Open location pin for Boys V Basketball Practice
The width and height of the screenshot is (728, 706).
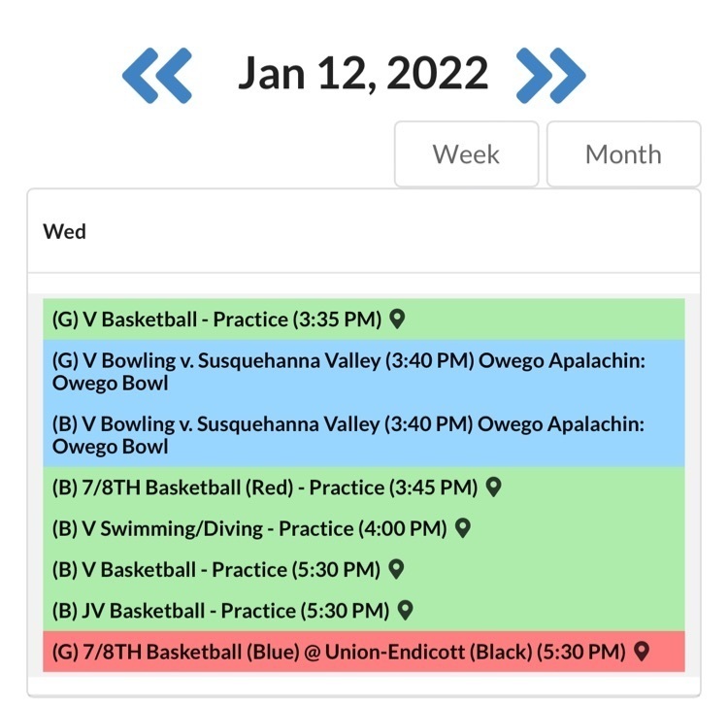395,569
